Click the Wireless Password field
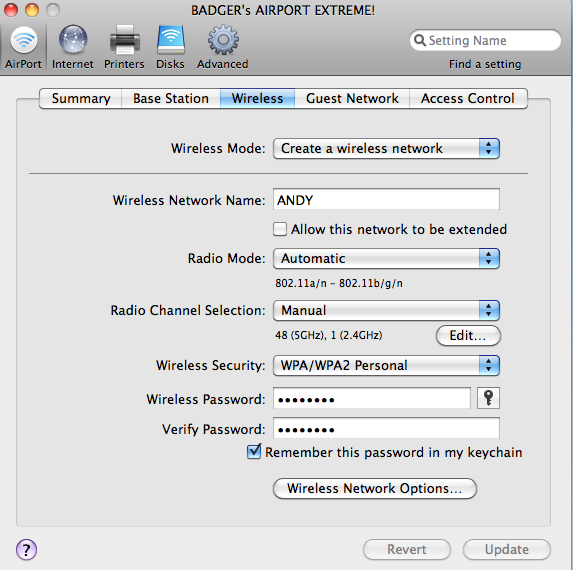Viewport: 573px width, 570px height. click(372, 398)
